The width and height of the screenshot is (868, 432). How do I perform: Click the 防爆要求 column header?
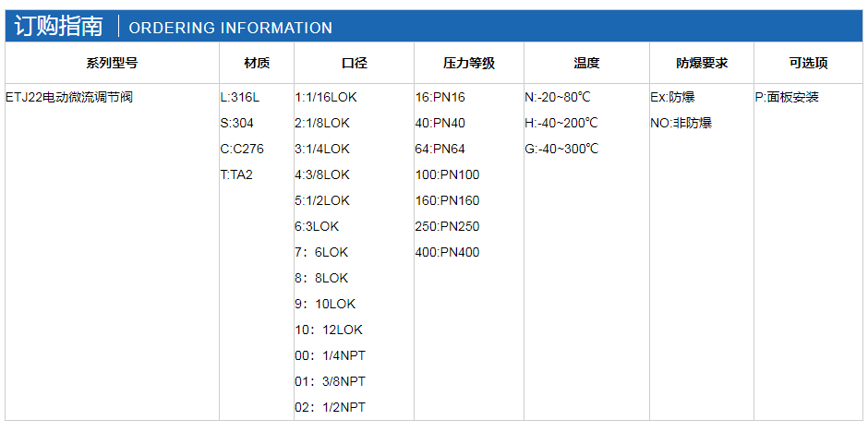point(702,64)
